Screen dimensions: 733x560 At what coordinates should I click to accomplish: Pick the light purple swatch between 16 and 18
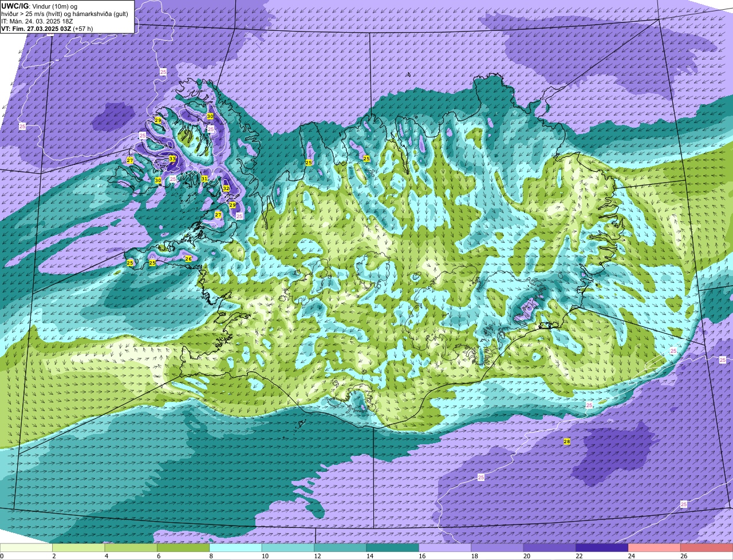[445, 547]
